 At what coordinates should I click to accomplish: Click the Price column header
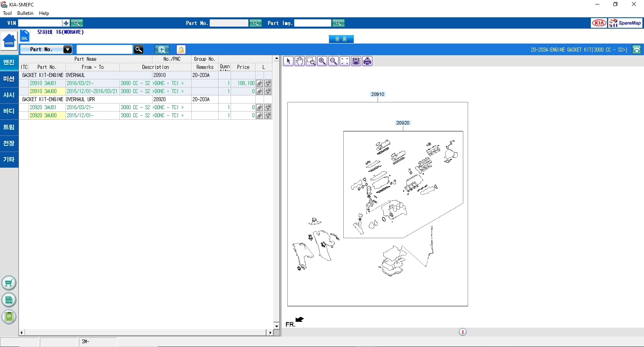click(243, 67)
